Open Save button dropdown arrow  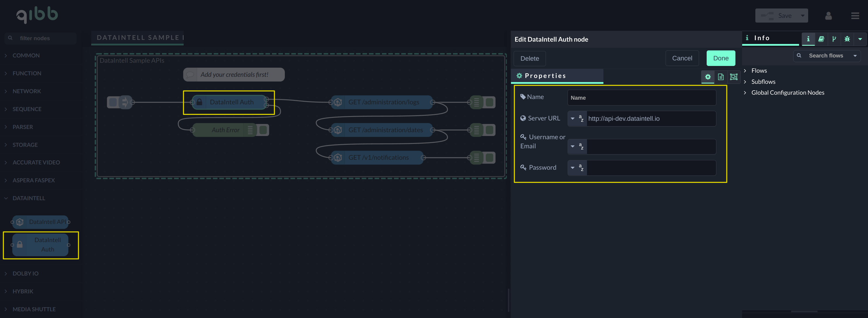[x=803, y=16]
